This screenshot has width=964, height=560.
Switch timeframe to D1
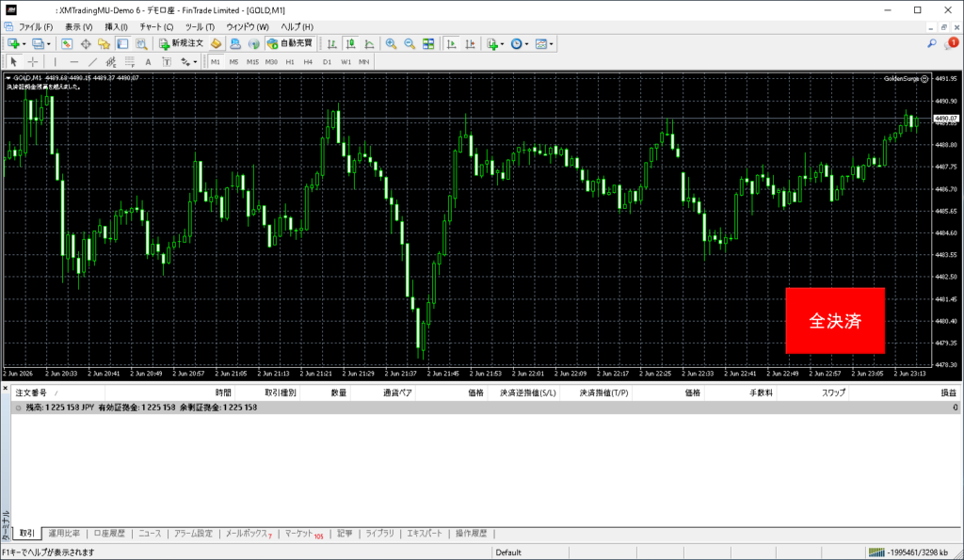327,61
